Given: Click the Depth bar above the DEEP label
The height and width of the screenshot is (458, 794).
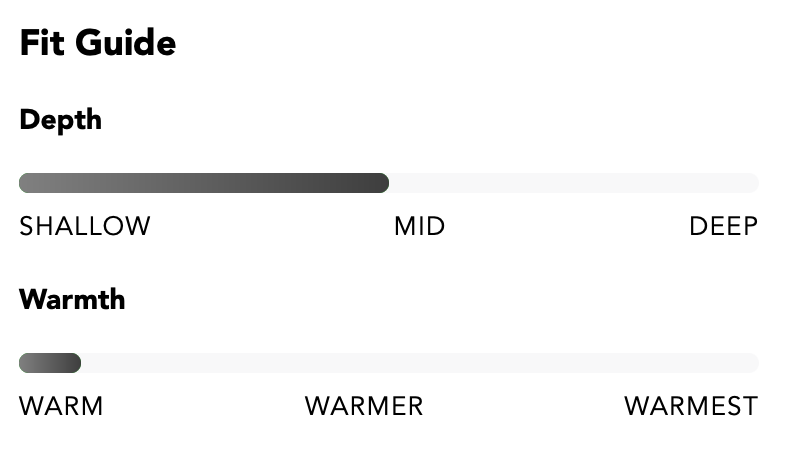Looking at the screenshot, I should pyautogui.click(x=724, y=183).
